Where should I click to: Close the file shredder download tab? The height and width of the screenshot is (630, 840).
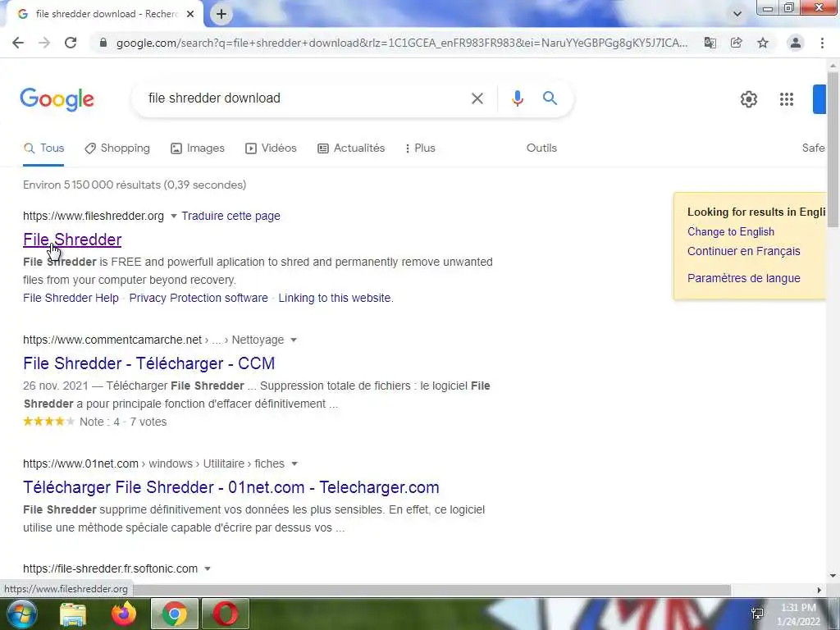coord(190,14)
